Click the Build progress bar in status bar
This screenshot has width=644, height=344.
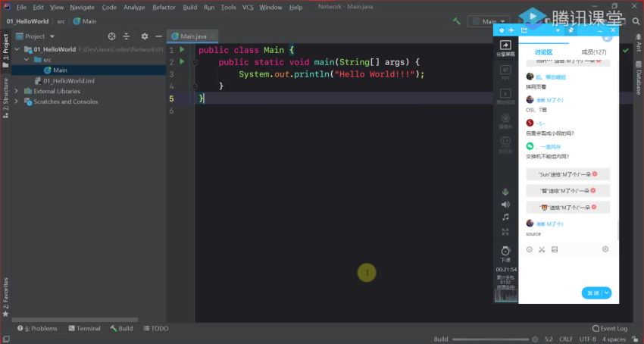point(491,339)
